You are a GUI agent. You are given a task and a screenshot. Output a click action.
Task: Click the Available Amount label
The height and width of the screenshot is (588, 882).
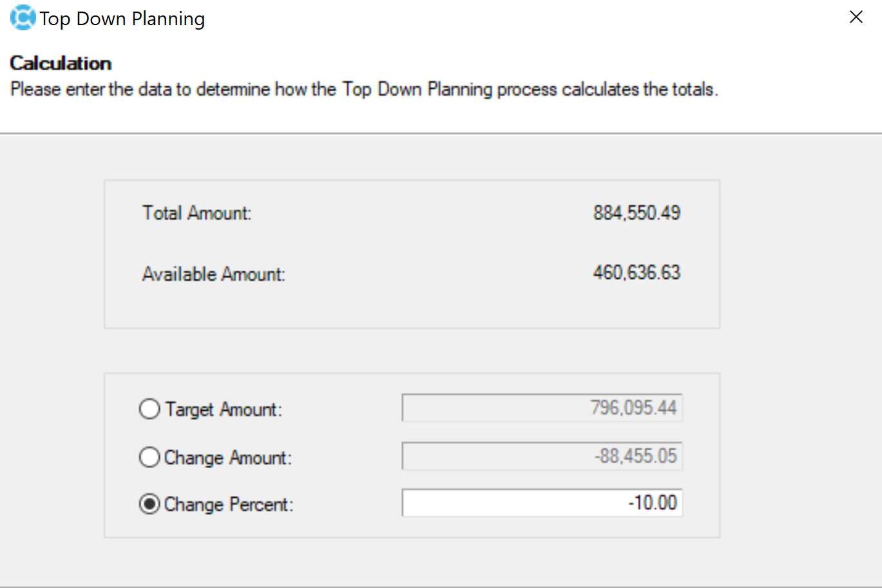[x=214, y=274]
